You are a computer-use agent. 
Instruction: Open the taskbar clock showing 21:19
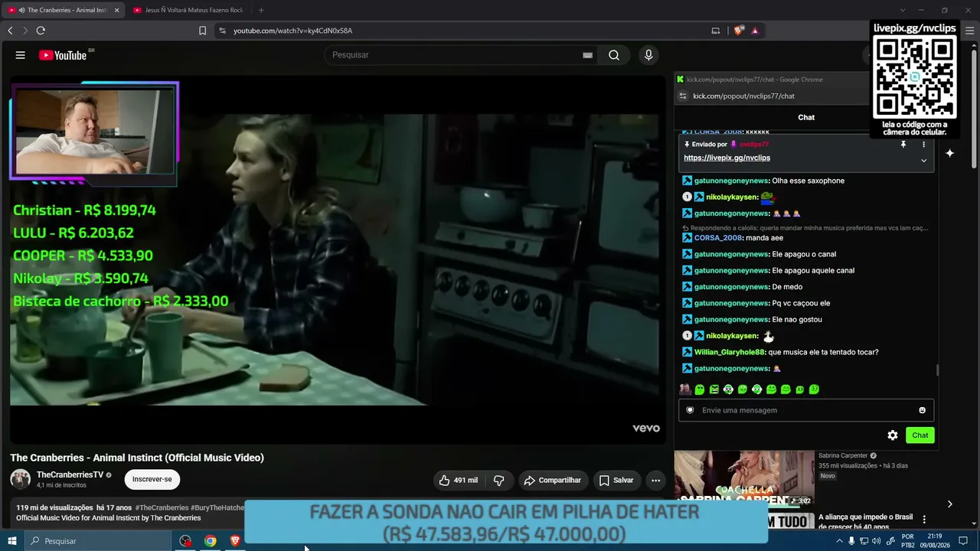tap(934, 541)
